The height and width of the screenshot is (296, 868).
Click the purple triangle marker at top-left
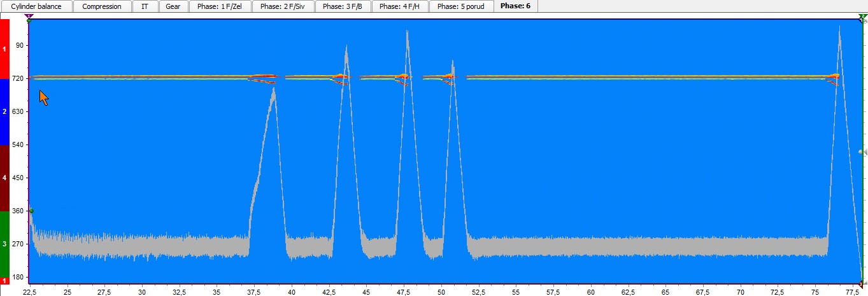(29, 17)
